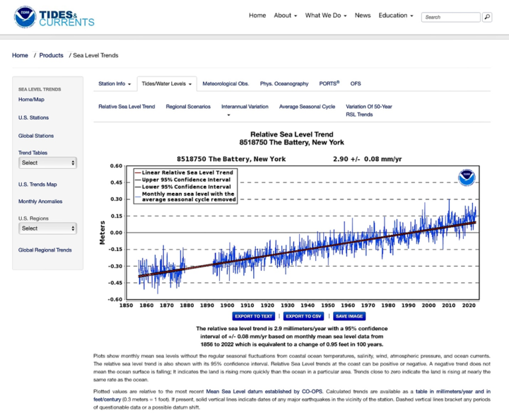Select the Meteorological Obs. tab

(226, 83)
